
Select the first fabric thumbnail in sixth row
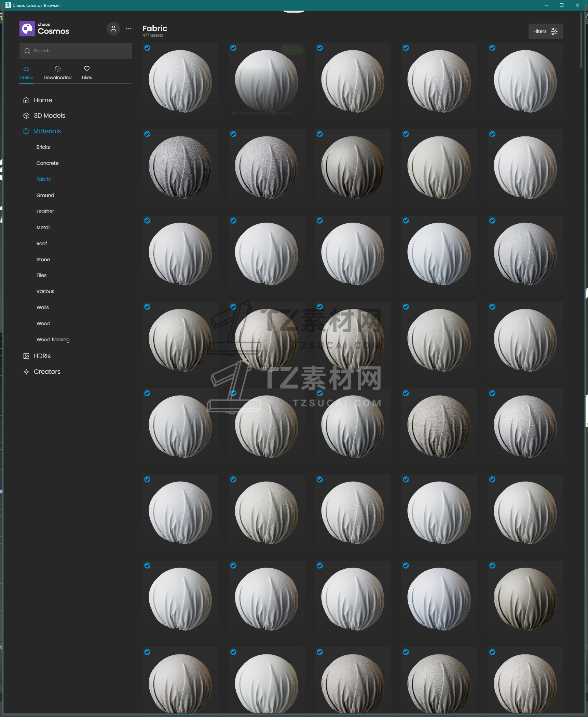tap(180, 513)
